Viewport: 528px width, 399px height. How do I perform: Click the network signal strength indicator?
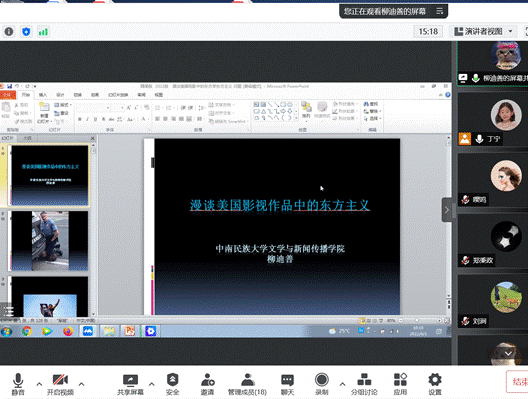pos(43,32)
